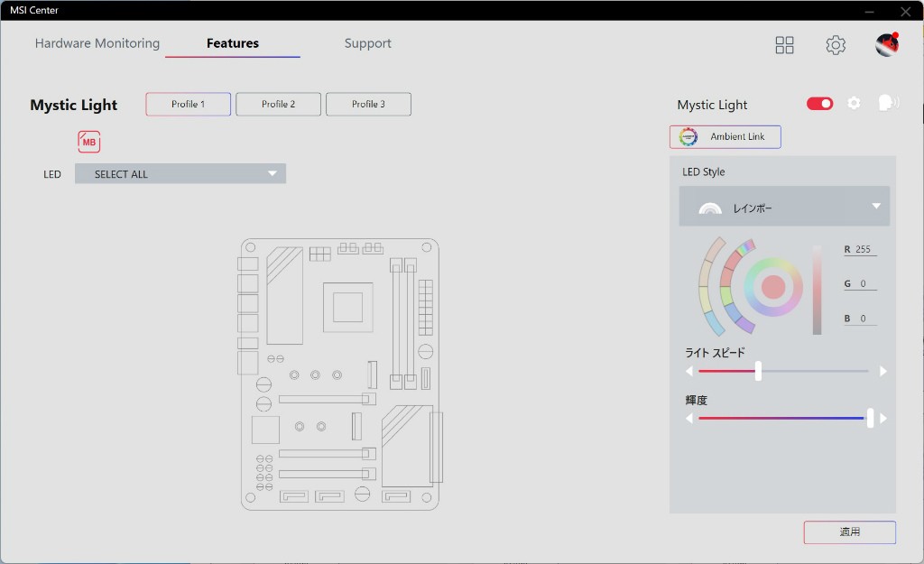Choose Profile 2
924x564 pixels.
[x=278, y=105]
